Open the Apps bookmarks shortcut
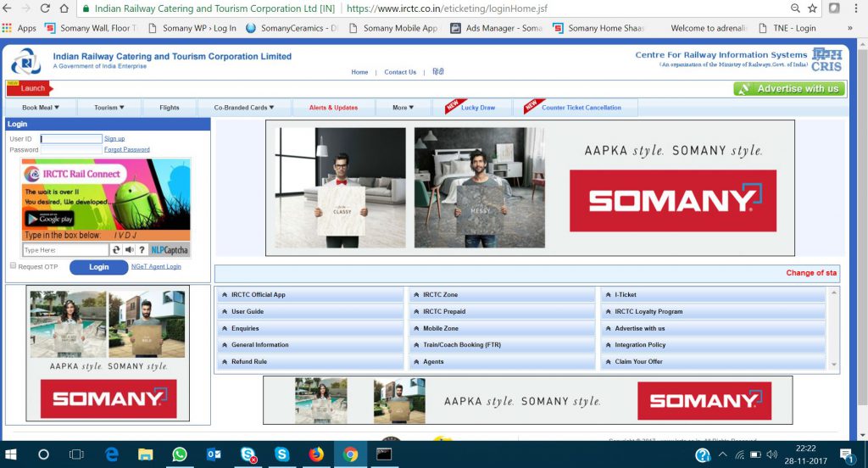The image size is (868, 468). [x=19, y=28]
